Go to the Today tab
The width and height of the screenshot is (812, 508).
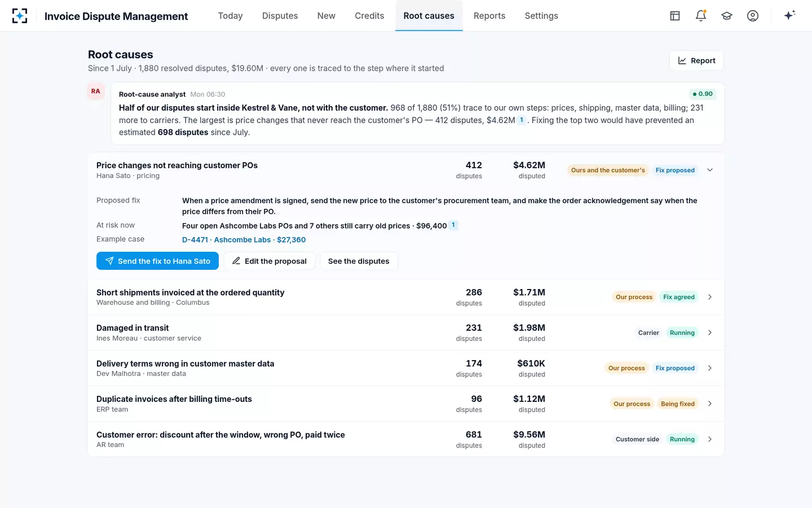click(231, 16)
